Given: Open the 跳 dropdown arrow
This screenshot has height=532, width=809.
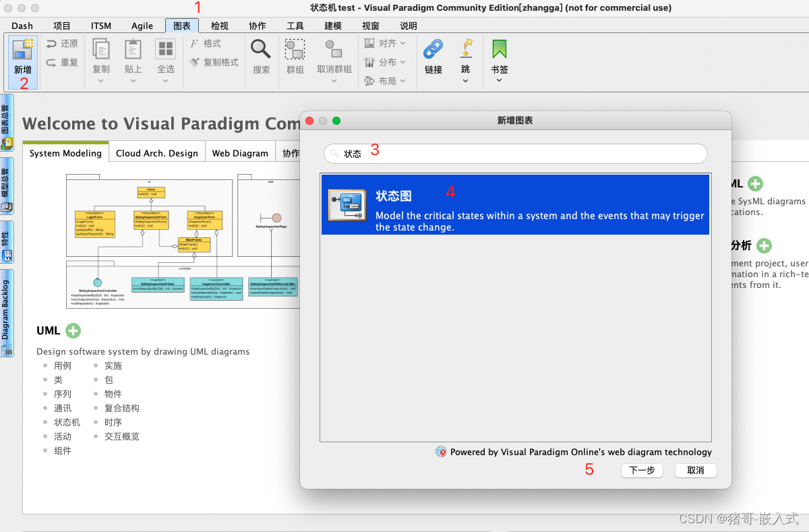Looking at the screenshot, I should (x=466, y=81).
